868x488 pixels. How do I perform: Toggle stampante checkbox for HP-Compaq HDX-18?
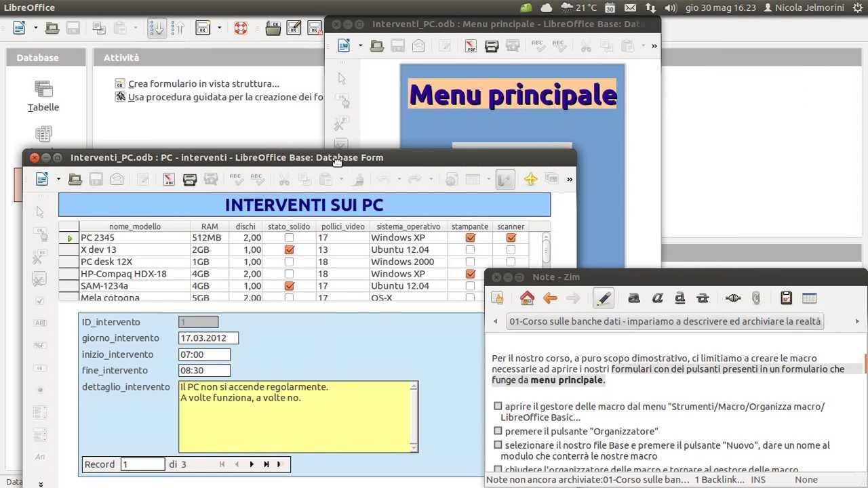[470, 274]
